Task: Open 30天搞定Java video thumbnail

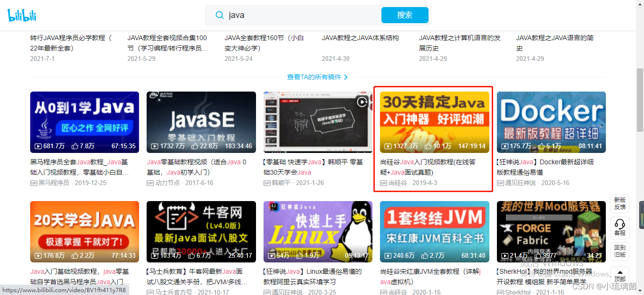Action: (435, 122)
